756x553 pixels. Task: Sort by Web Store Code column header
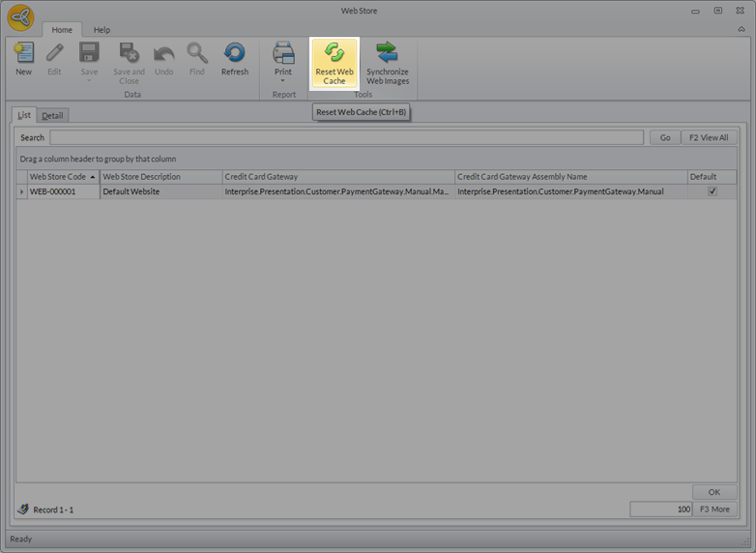(58, 177)
